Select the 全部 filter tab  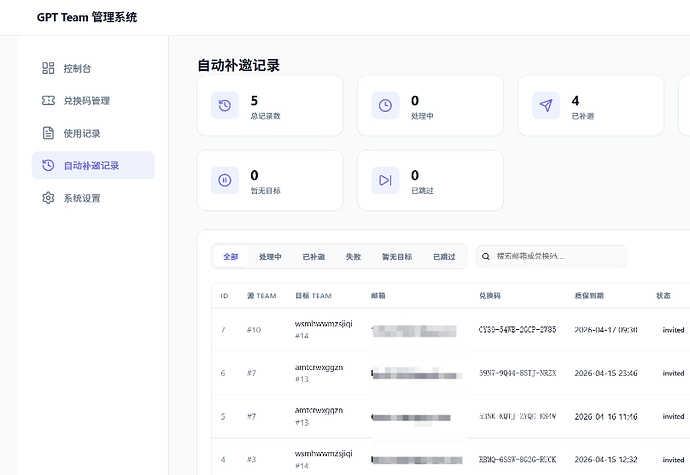[231, 257]
